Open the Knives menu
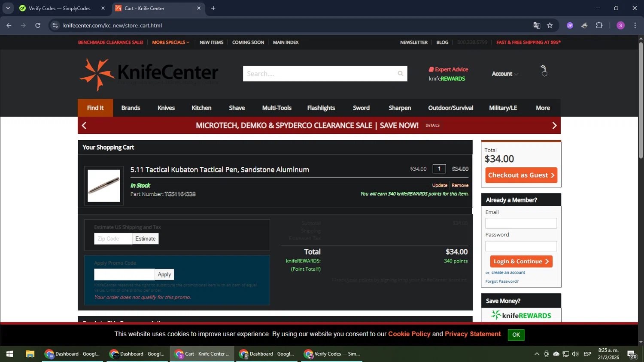The height and width of the screenshot is (362, 644). point(166,108)
